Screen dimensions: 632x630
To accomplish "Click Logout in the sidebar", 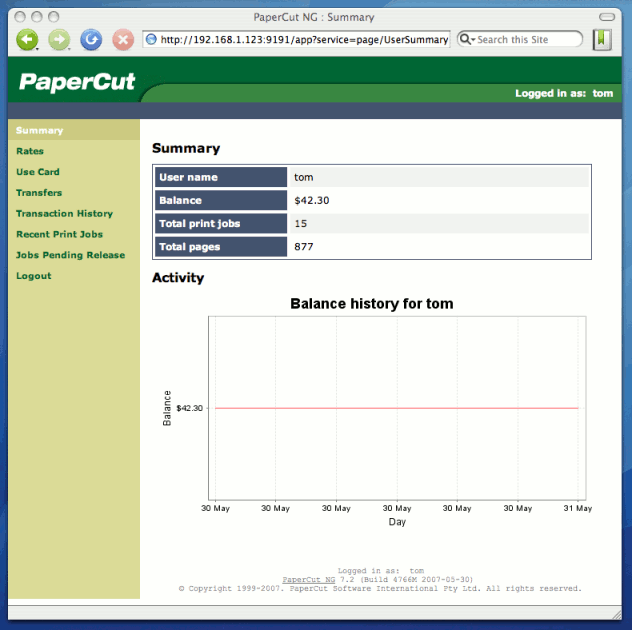I will point(34,276).
